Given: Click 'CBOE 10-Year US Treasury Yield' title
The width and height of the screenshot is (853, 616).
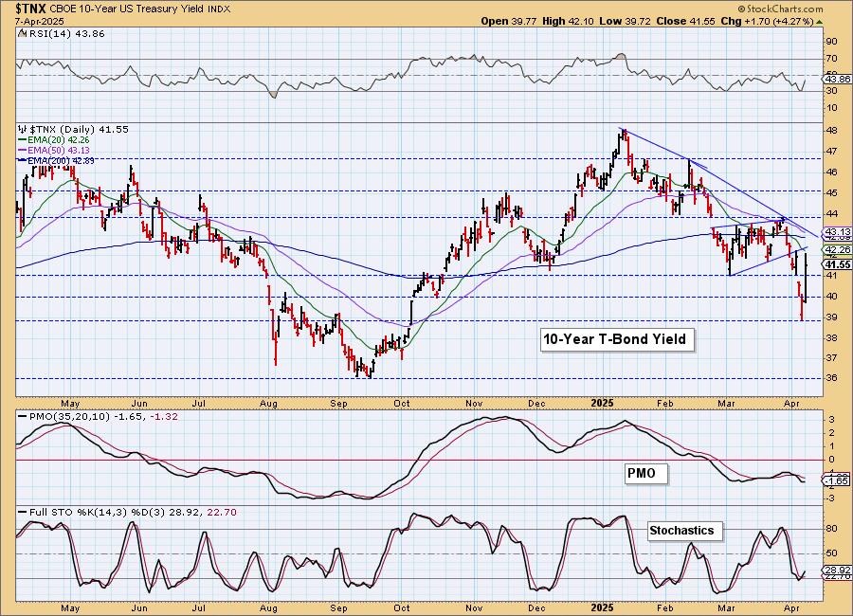Looking at the screenshot, I should 127,9.
